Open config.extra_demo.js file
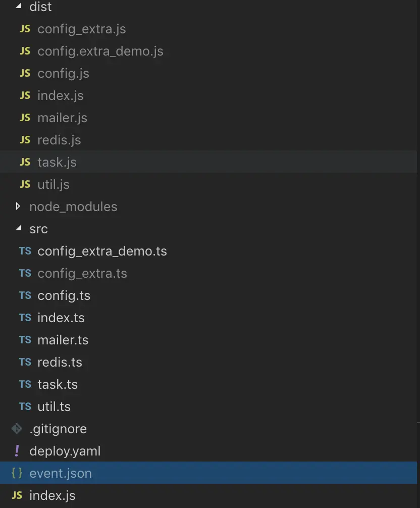This screenshot has width=420, height=508. 100,52
